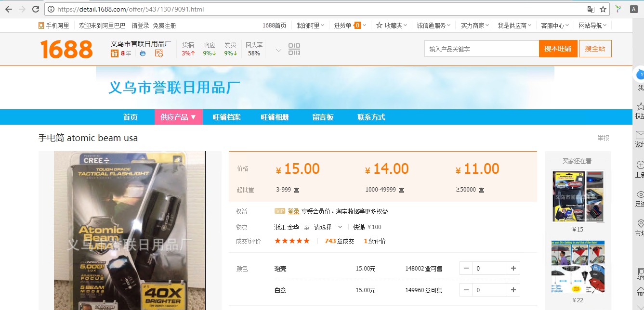Viewport: 644px width, 310px height.
Task: Focus the 输入产品关键字 search box
Action: (482, 49)
